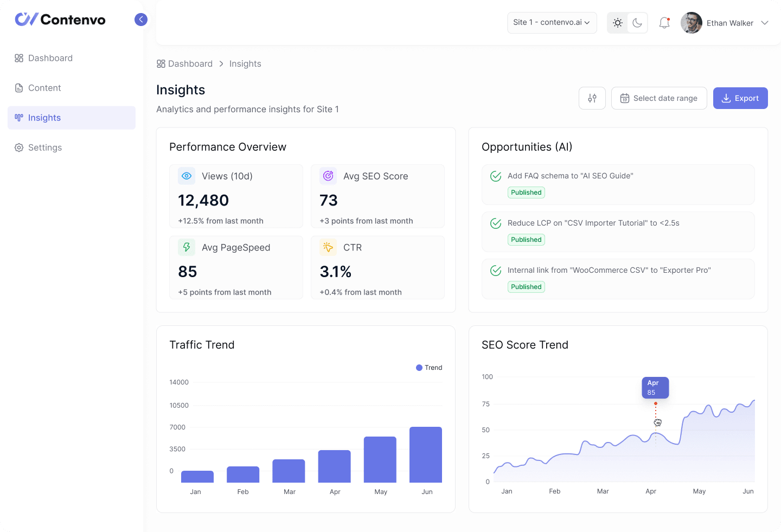
Task: Click the eye icon next to Views (10d)
Action: tap(186, 176)
